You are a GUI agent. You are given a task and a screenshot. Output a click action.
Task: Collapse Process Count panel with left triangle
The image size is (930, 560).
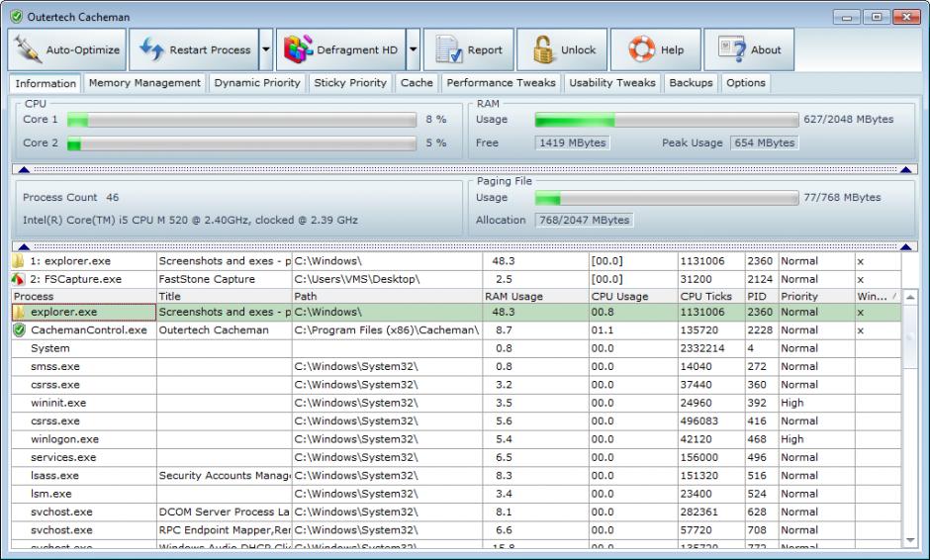[24, 246]
